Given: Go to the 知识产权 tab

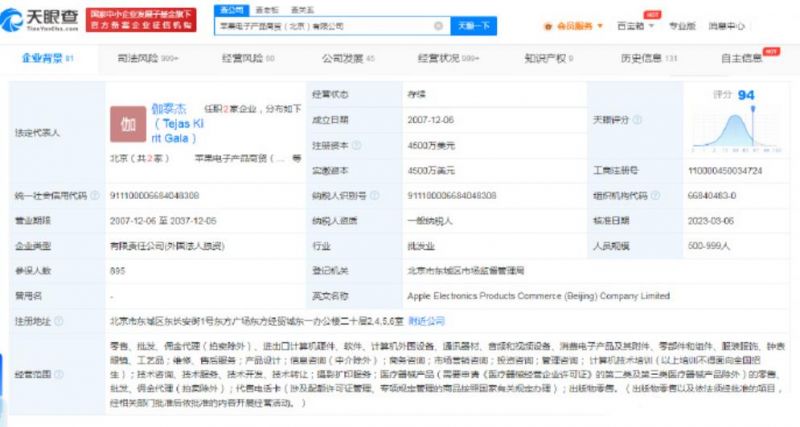Looking at the screenshot, I should 550,59.
